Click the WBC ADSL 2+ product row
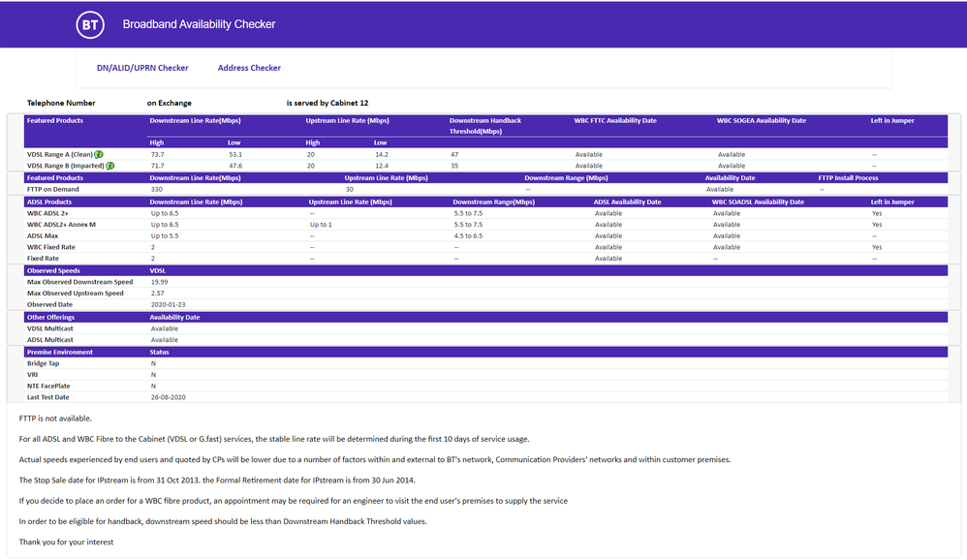The image size is (967, 560). click(48, 213)
